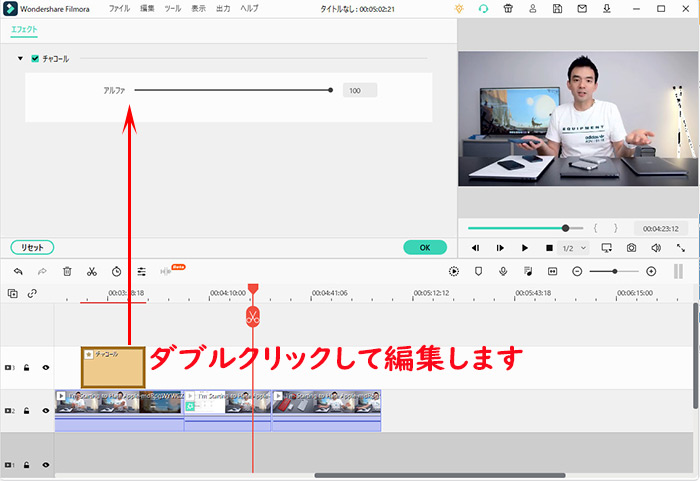Click the horizontal timeline scrollbar
This screenshot has height=481, width=700.
point(440,475)
